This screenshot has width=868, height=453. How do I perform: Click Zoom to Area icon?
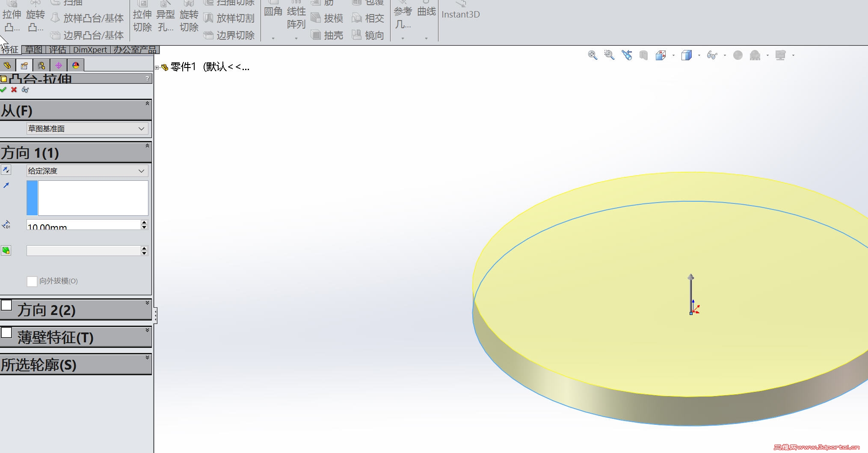pos(609,55)
